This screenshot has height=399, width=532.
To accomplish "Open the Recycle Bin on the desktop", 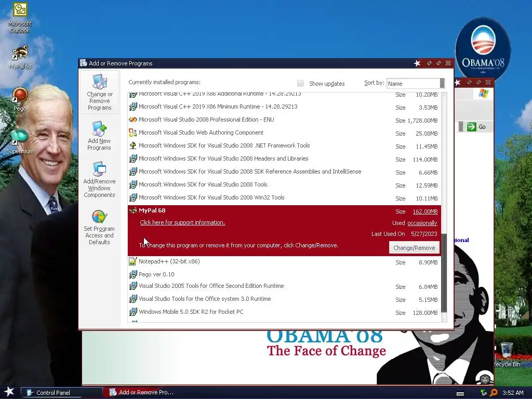I will click(x=507, y=354).
